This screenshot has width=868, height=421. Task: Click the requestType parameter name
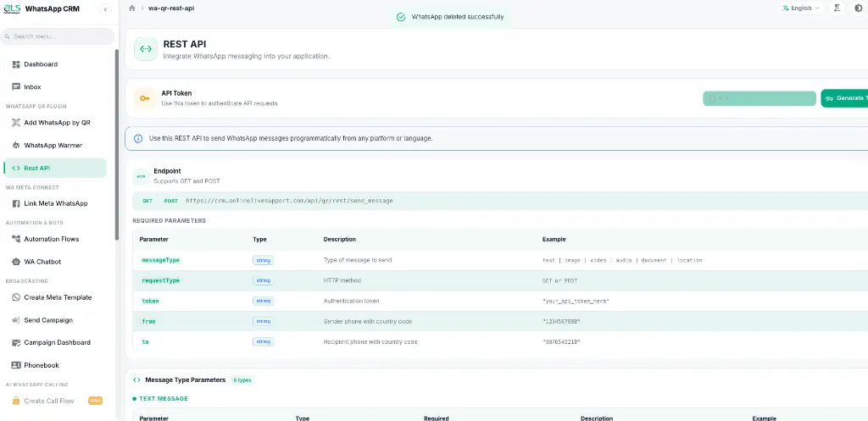(x=160, y=280)
